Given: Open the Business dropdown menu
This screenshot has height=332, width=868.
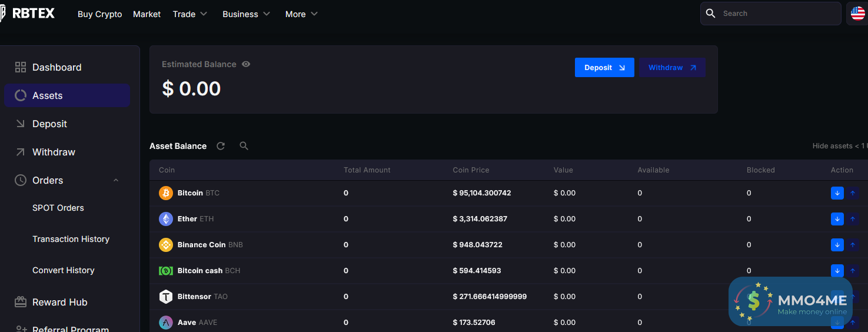Looking at the screenshot, I should pos(246,14).
